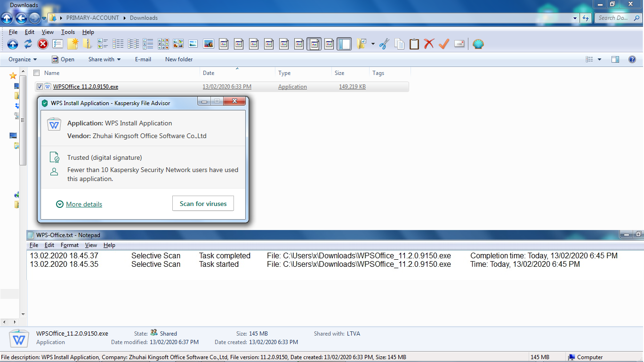Click the Shared with LTVA detail
This screenshot has height=362, width=644.
337,334
